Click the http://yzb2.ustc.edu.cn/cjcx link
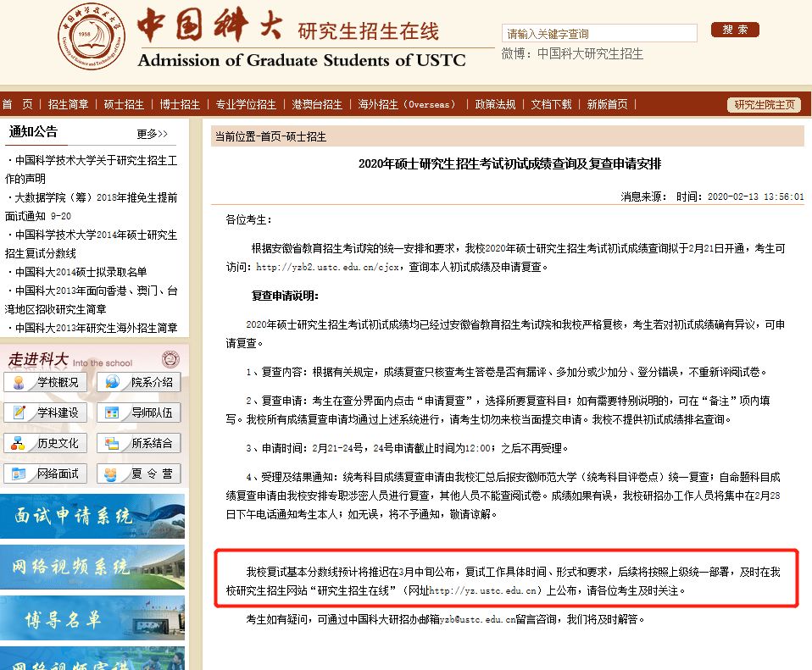This screenshot has width=812, height=670. 327,267
